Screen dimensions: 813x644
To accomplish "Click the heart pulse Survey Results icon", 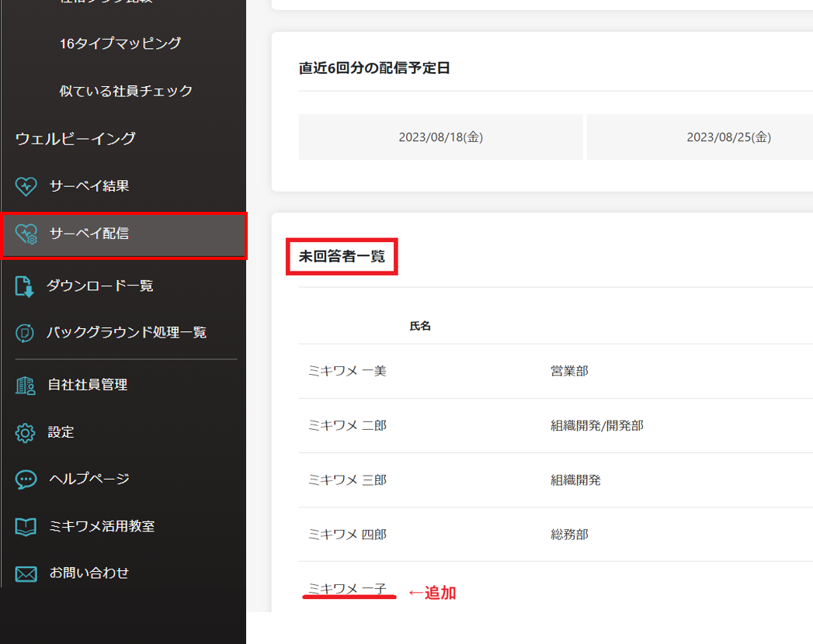I will coord(26,186).
